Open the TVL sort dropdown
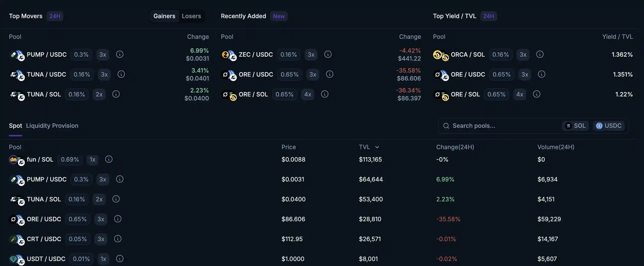The width and height of the screenshot is (644, 266). [x=369, y=147]
